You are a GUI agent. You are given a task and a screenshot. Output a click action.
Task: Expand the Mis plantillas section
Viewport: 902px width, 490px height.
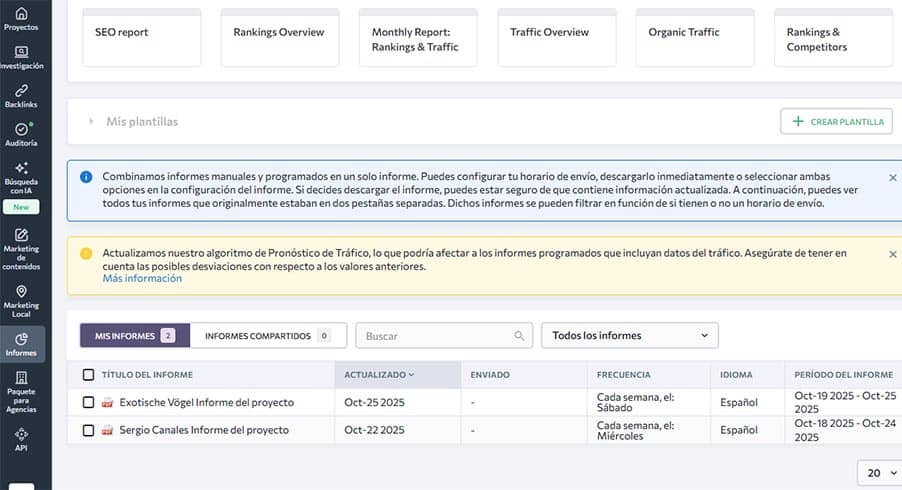pos(91,122)
